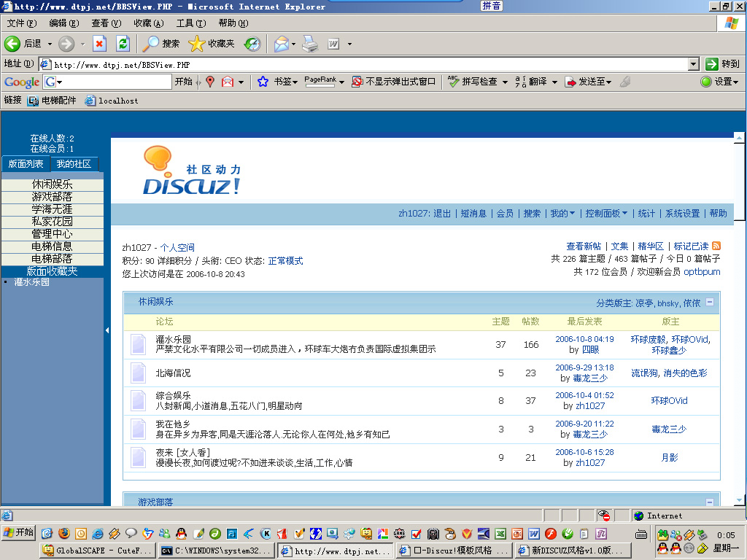747x560 pixels.
Task: Click the Google toolbar red mail icon
Action: tap(228, 82)
